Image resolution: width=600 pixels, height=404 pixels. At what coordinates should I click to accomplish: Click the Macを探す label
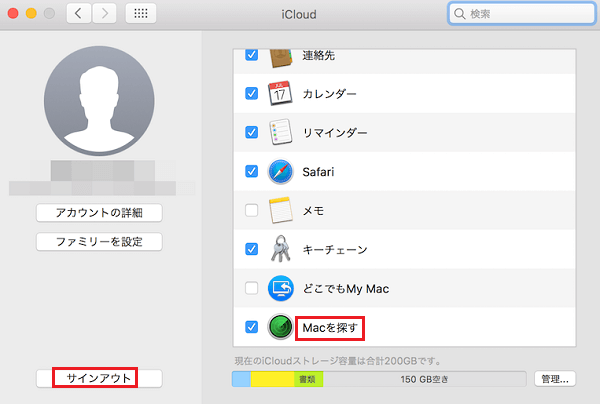(x=330, y=327)
